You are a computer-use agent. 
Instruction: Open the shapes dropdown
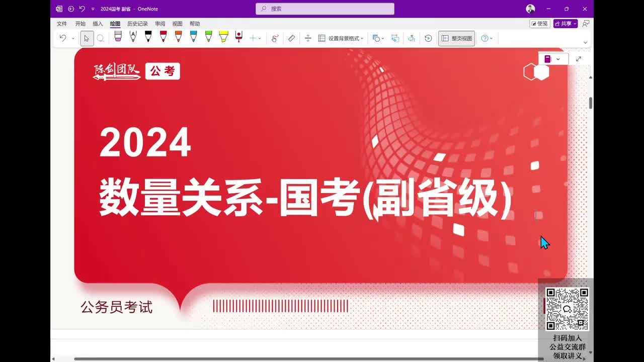pyautogui.click(x=378, y=38)
